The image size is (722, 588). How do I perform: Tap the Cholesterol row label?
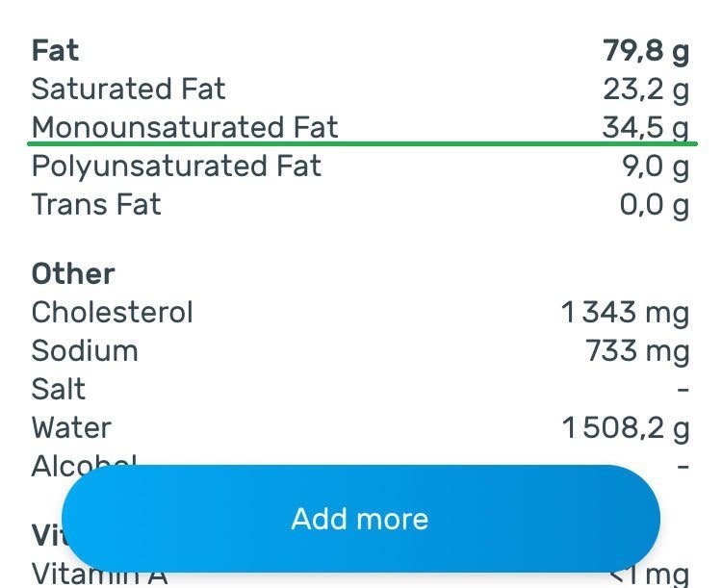pyautogui.click(x=112, y=312)
